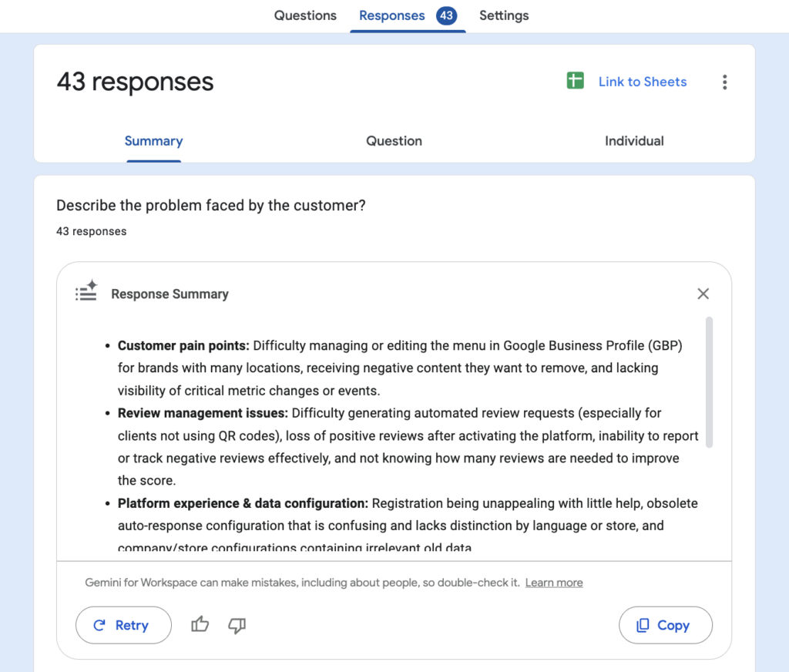Click the thumbs down feedback icon
Image resolution: width=789 pixels, height=672 pixels.
tap(237, 625)
